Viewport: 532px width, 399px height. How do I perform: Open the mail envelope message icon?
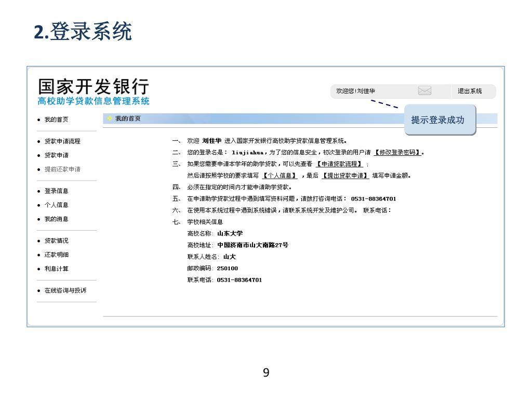(424, 91)
